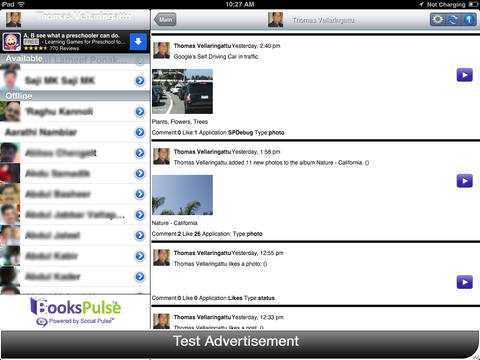Tap author avatar on the 12:33 pm post
This screenshot has height=360, width=480.
click(161, 321)
